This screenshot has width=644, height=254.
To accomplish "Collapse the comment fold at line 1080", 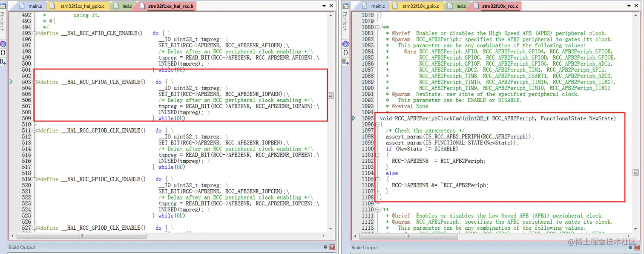I will coord(377,27).
